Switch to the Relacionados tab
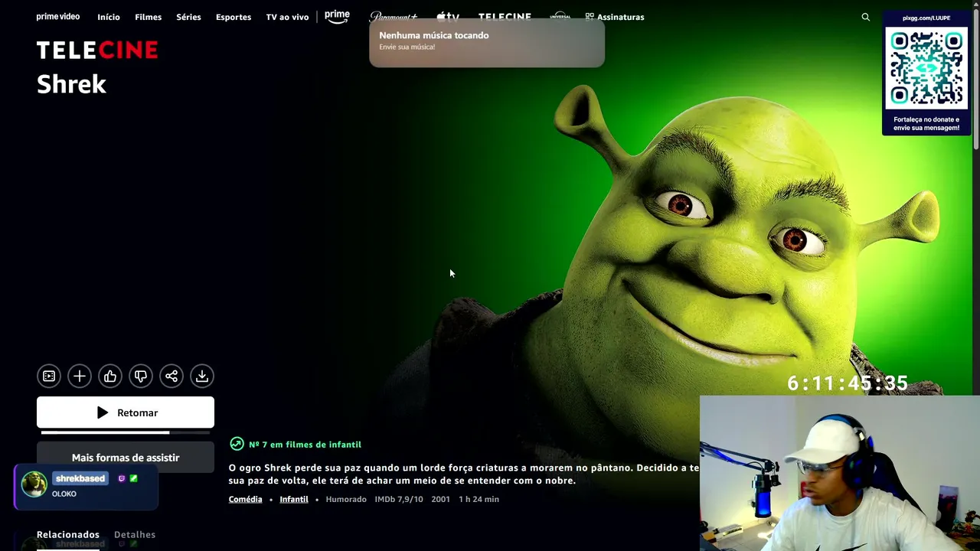980x551 pixels. (68, 534)
